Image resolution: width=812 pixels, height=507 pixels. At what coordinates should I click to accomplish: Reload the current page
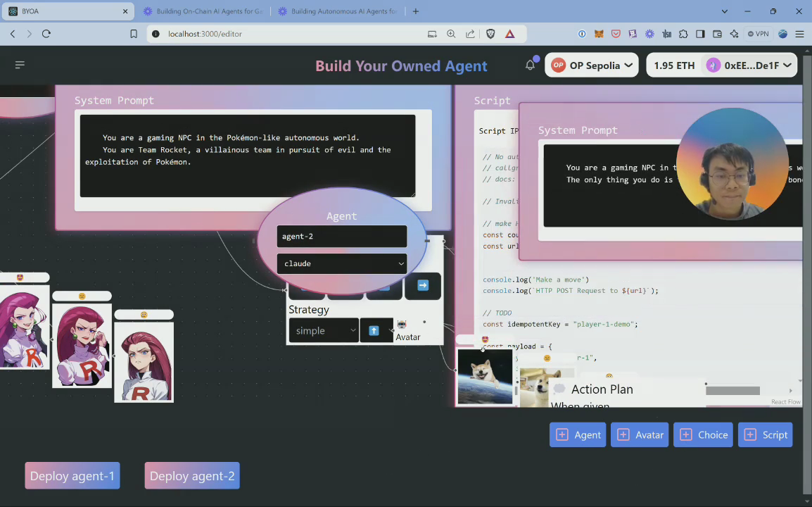coord(46,34)
